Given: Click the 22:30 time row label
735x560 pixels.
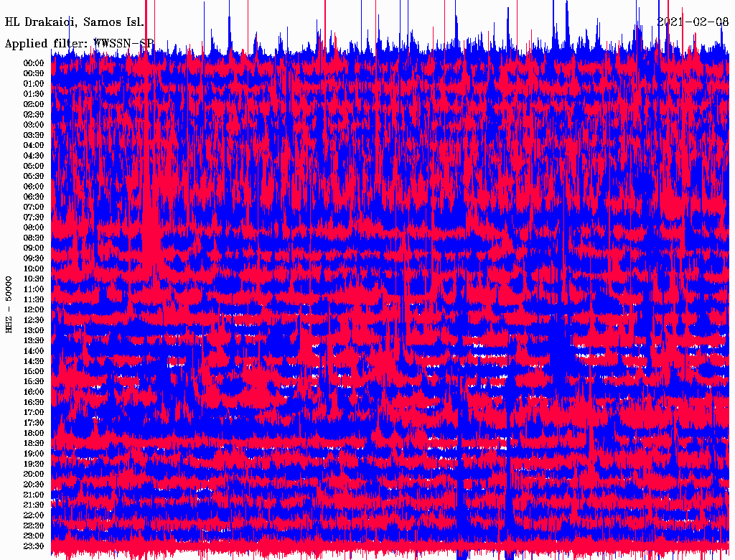Looking at the screenshot, I should click(34, 526).
